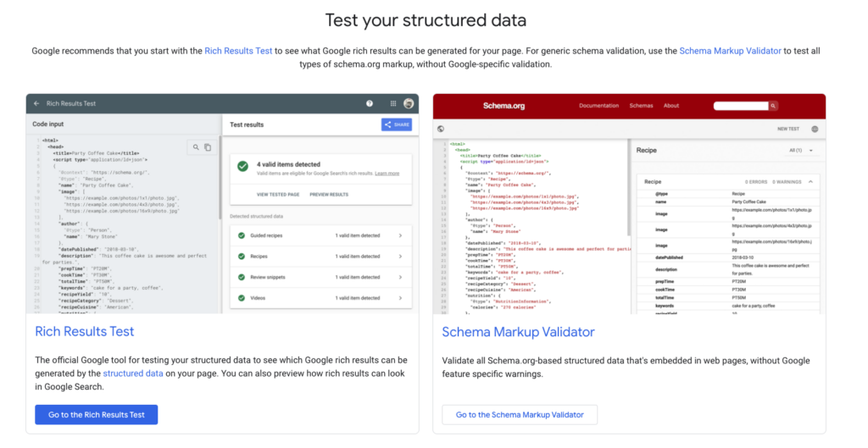Image resolution: width=868 pixels, height=448 pixels.
Task: Open the About menu on Schema.org
Action: 671,106
